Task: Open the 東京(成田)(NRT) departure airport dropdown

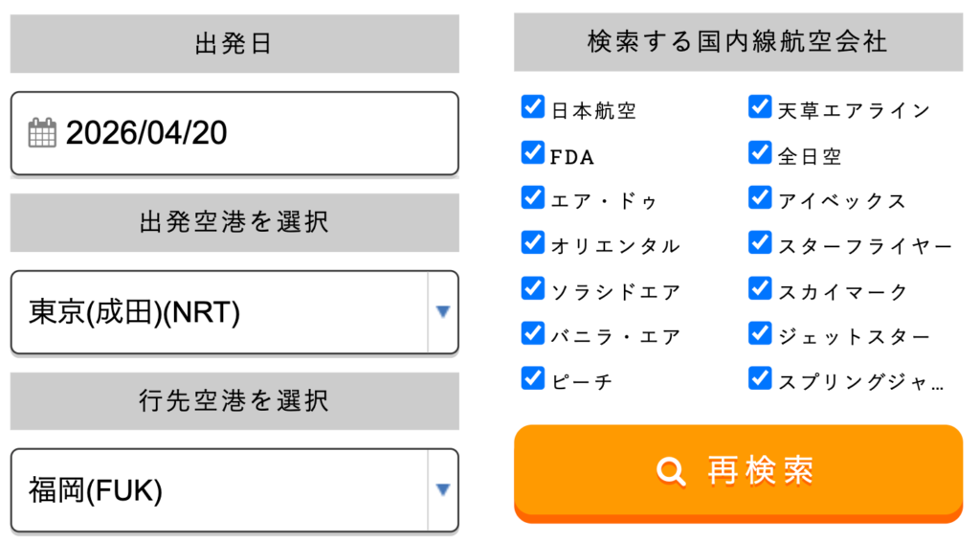Action: [234, 312]
